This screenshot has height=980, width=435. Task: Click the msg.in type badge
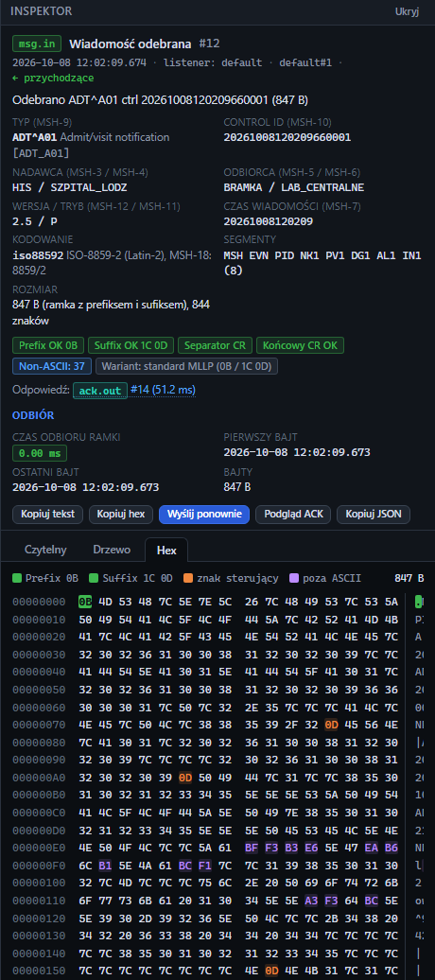[37, 44]
